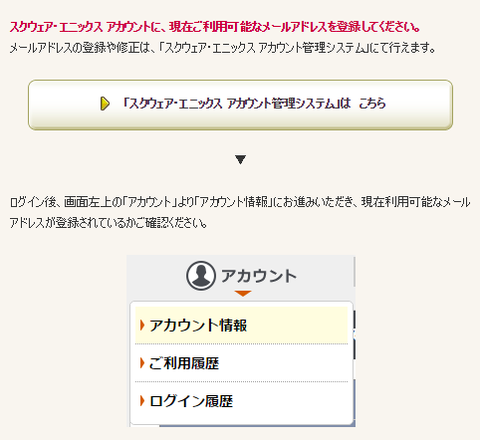Click the orange arrow beside ご利用履歴

[x=142, y=363]
